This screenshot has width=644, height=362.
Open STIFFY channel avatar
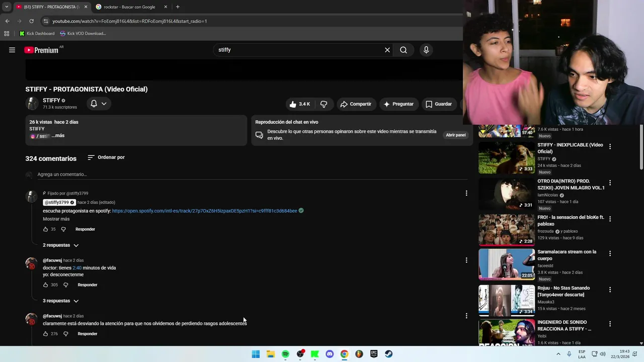click(32, 104)
